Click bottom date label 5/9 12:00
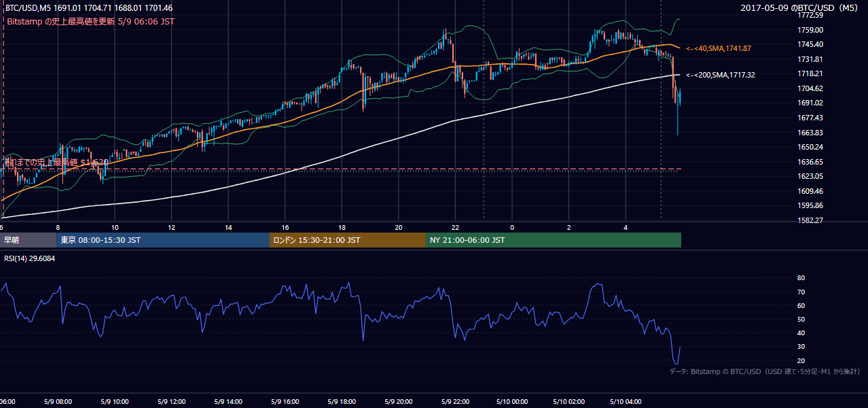 click(171, 402)
